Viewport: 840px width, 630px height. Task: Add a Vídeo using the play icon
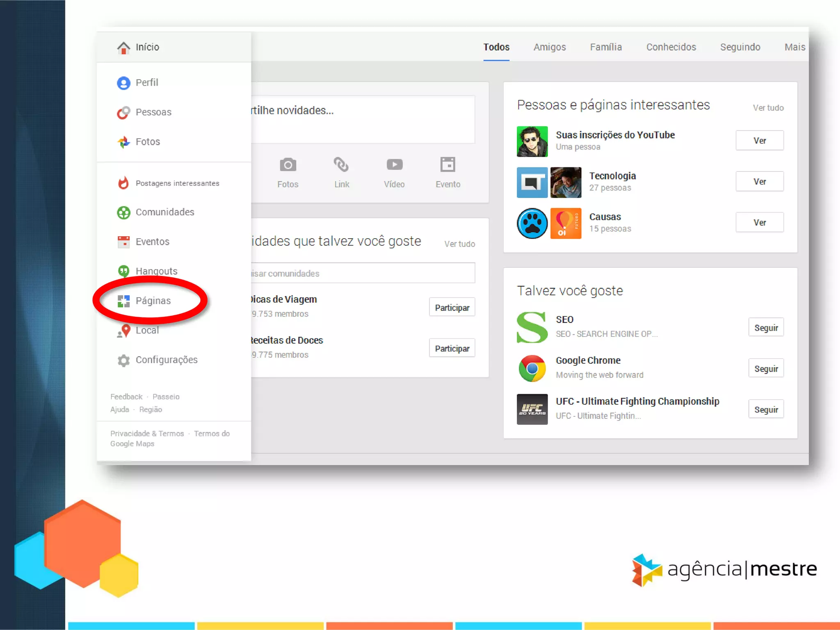tap(394, 165)
